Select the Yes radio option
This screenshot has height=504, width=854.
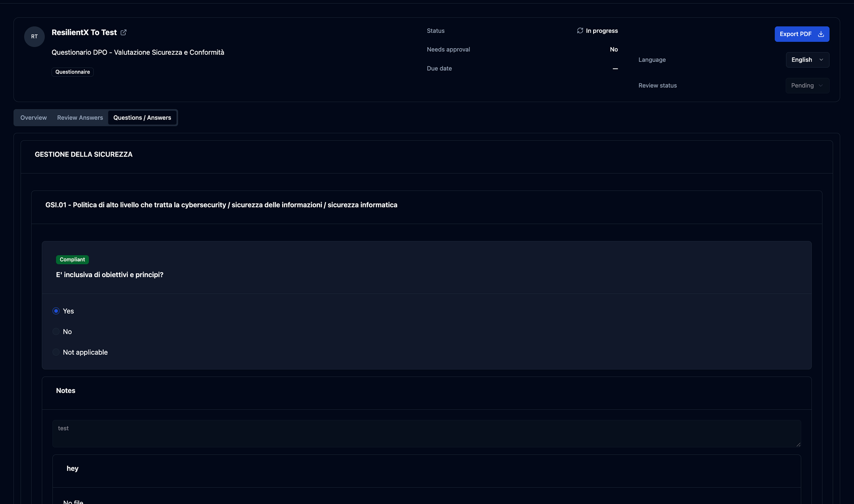click(x=56, y=311)
